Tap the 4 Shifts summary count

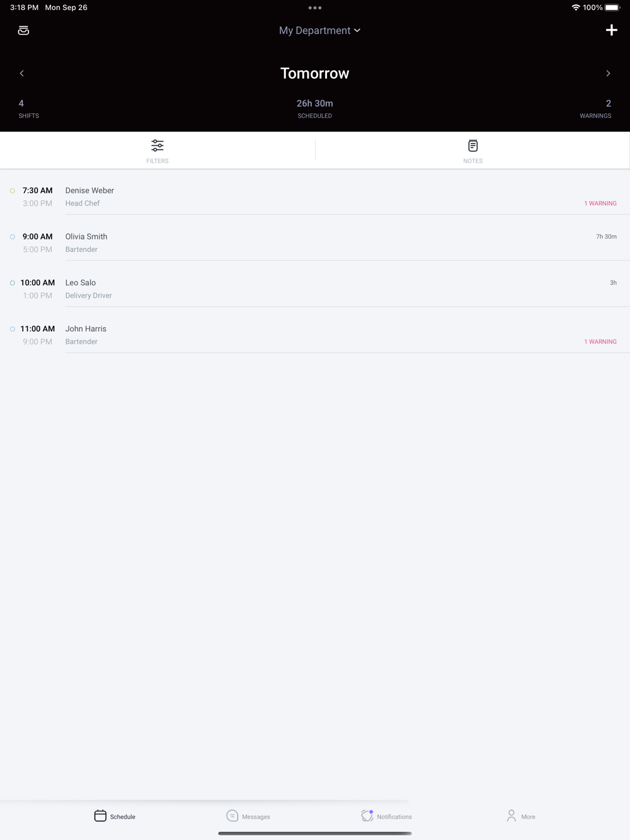[x=28, y=109]
